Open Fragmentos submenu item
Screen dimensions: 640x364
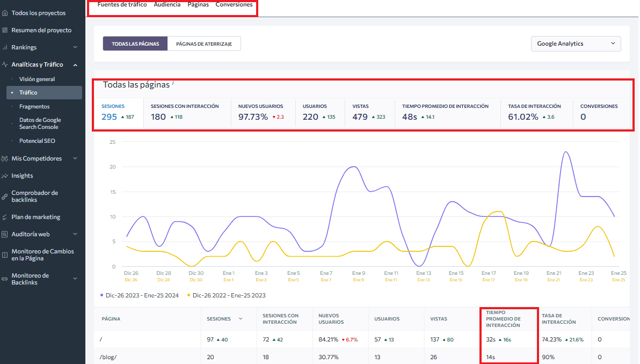click(34, 106)
